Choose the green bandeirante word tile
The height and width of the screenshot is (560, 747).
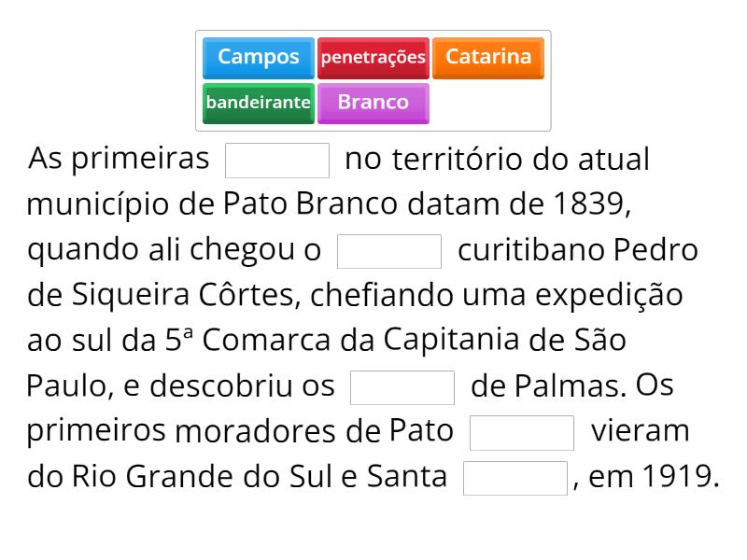pyautogui.click(x=259, y=103)
